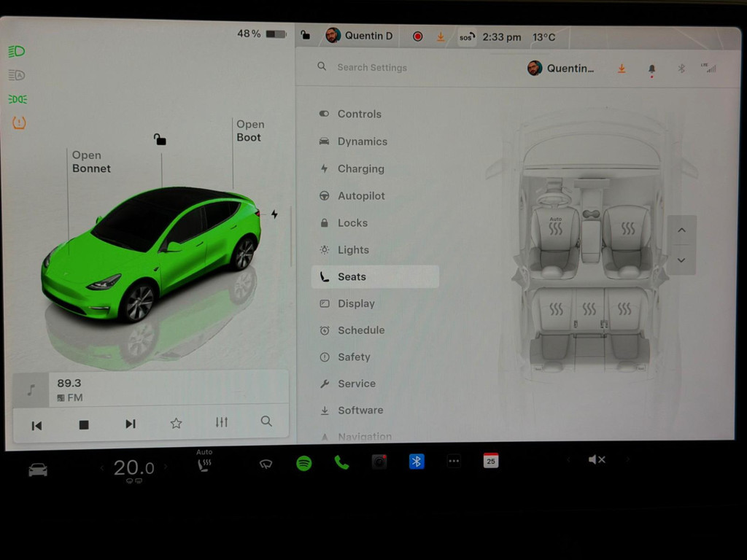This screenshot has width=747, height=560.
Task: Open Spotify from the bottom app bar
Action: (x=304, y=460)
